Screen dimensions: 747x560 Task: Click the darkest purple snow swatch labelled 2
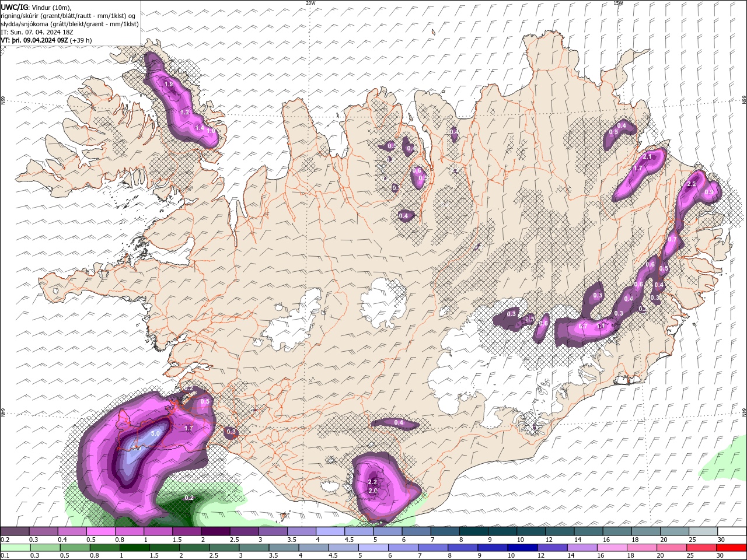(215, 531)
